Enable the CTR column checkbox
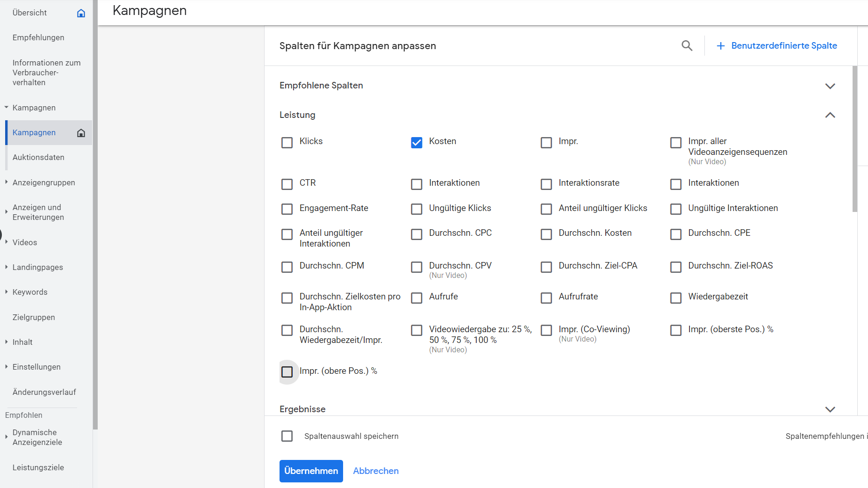Screen dimensions: 868x488 pos(287,184)
